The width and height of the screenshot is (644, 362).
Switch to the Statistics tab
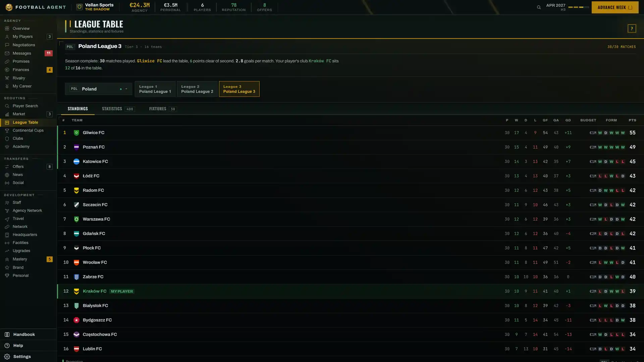click(118, 109)
